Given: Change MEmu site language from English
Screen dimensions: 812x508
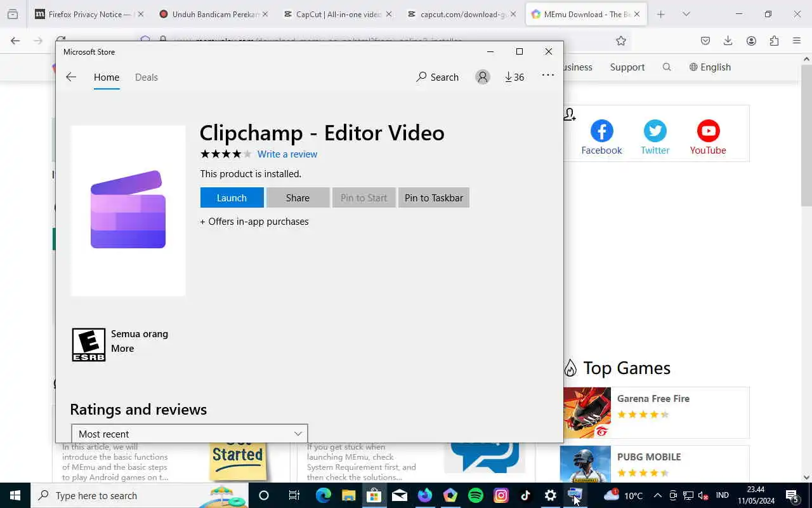Looking at the screenshot, I should 710,67.
